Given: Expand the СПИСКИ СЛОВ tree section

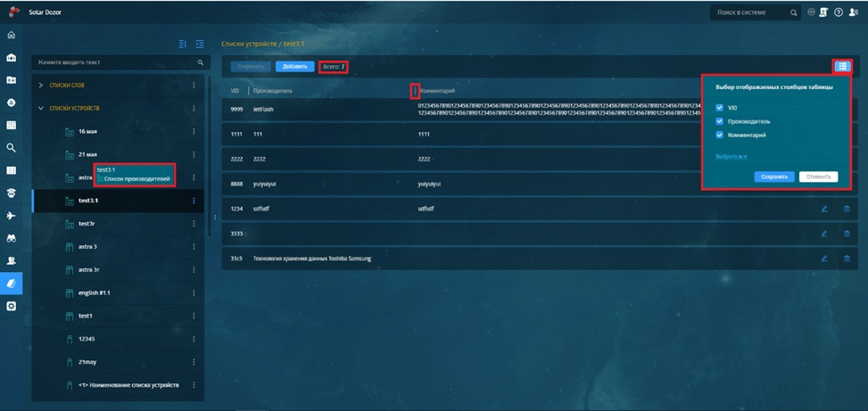Looking at the screenshot, I should click(41, 86).
